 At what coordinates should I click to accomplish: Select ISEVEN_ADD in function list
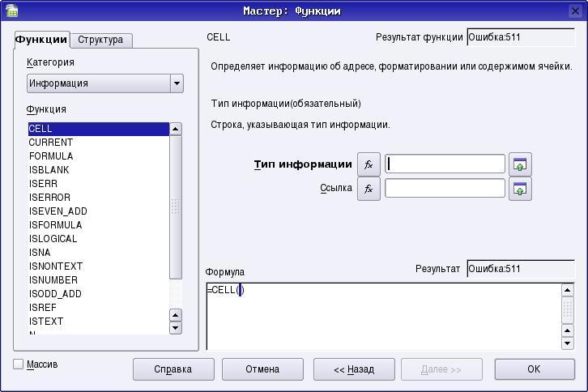coord(99,211)
